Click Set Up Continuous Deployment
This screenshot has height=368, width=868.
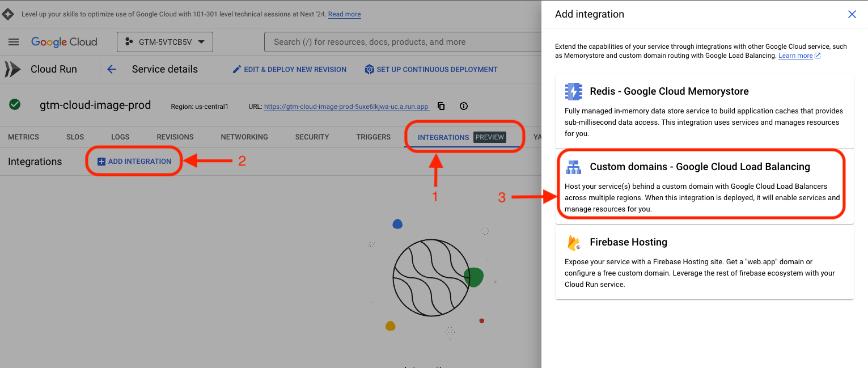(x=431, y=70)
